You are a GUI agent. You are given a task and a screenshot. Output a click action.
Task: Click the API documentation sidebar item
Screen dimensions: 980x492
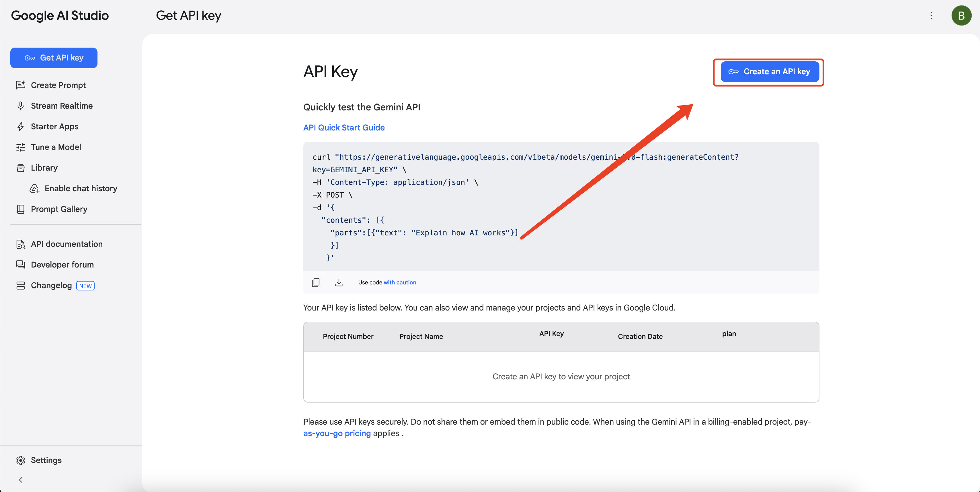(x=66, y=244)
